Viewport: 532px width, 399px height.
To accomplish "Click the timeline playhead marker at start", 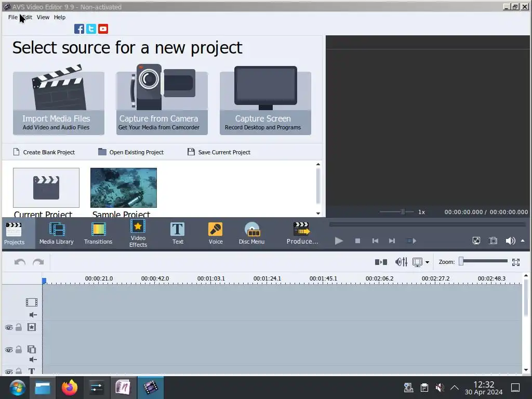I will pyautogui.click(x=44, y=281).
